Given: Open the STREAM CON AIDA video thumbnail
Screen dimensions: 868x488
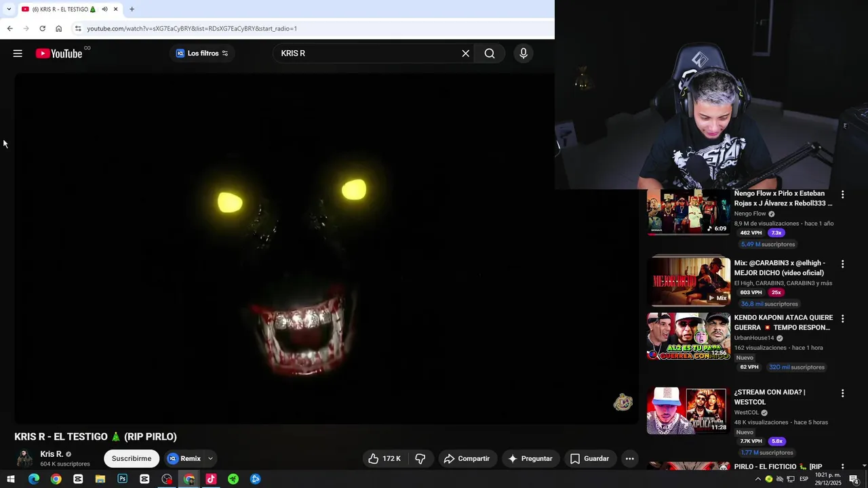Looking at the screenshot, I should coord(688,411).
